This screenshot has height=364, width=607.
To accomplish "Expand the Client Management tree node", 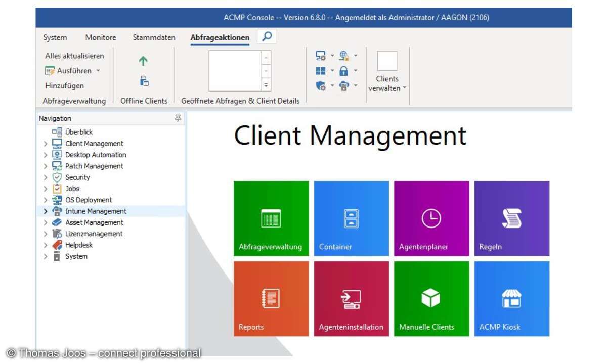I will coord(45,143).
